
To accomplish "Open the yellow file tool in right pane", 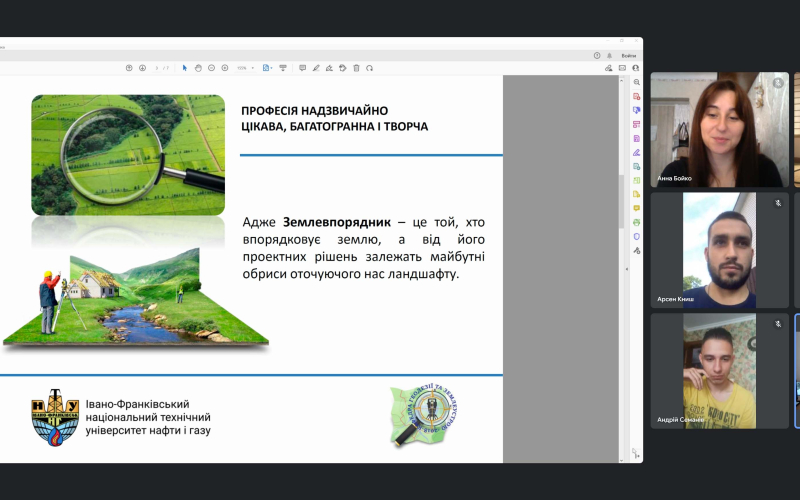I will point(636,194).
